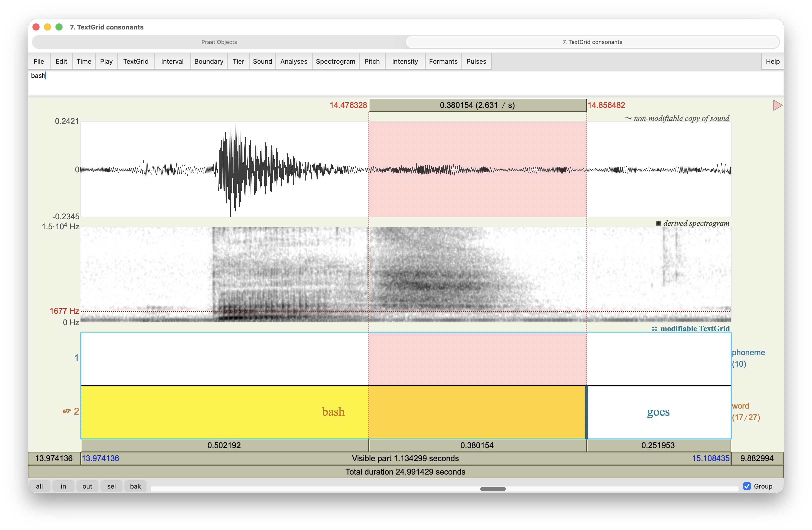Open the Intensity menu
The width and height of the screenshot is (812, 530).
click(x=405, y=61)
